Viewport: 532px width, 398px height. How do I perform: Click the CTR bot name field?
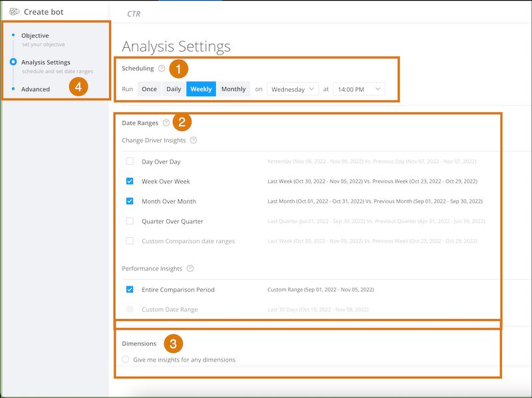click(x=134, y=14)
